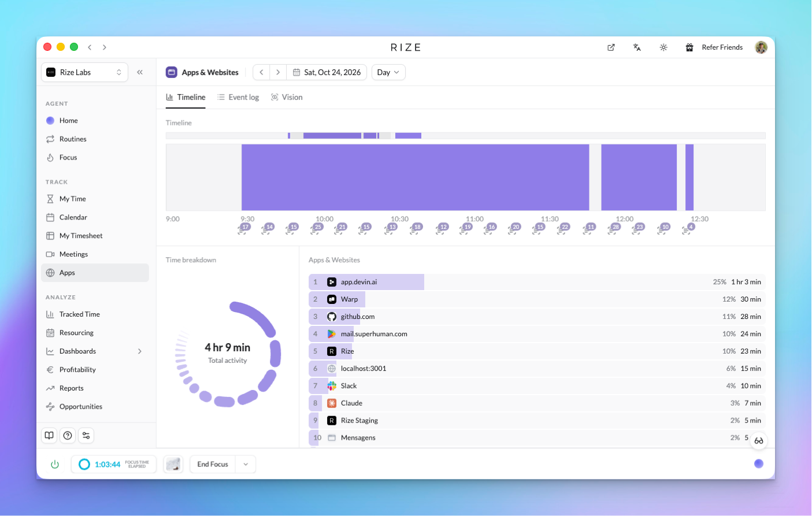Collapse the sidebar with double chevron
The width and height of the screenshot is (812, 516).
tap(140, 72)
